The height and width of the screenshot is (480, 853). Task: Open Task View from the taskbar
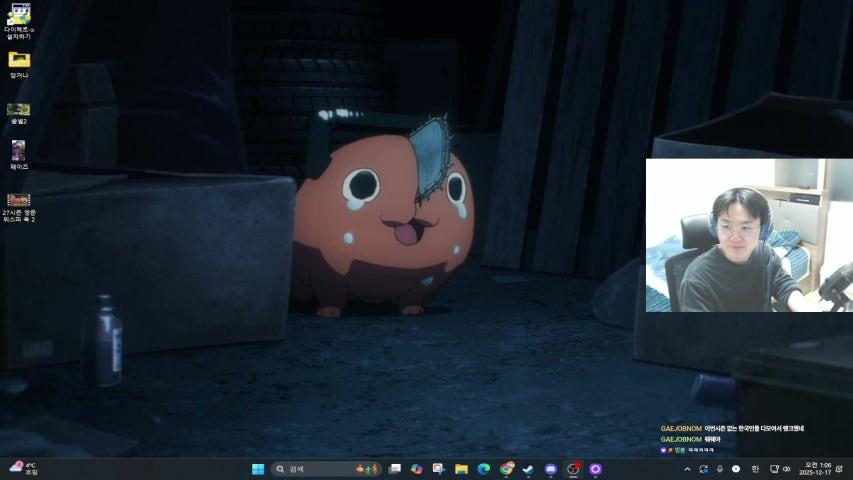click(395, 469)
